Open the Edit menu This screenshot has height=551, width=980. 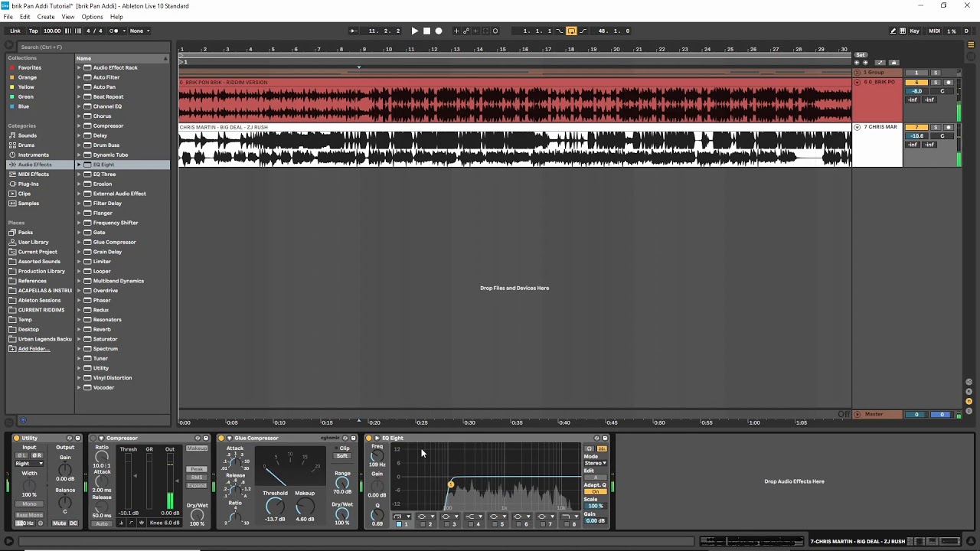[x=25, y=17]
